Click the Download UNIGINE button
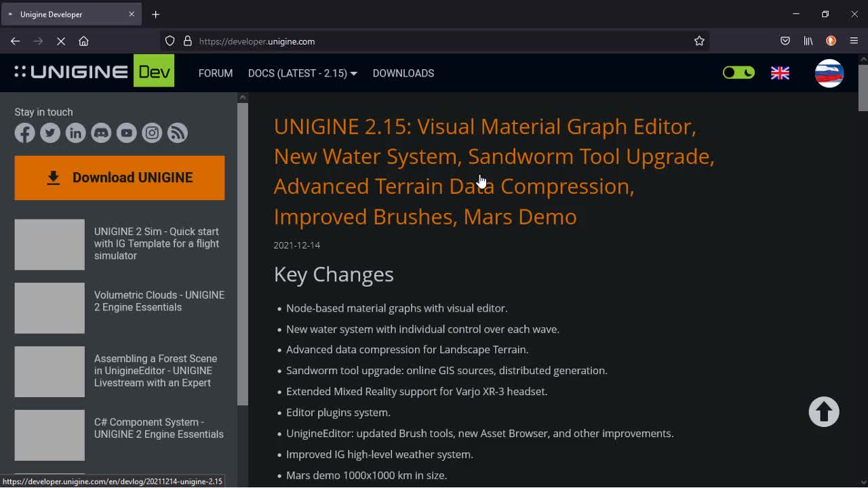The image size is (868, 488). 119,178
